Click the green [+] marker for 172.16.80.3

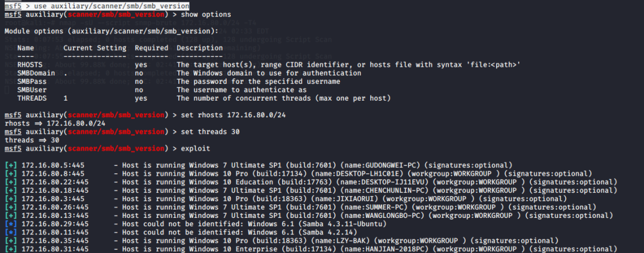[11, 198]
